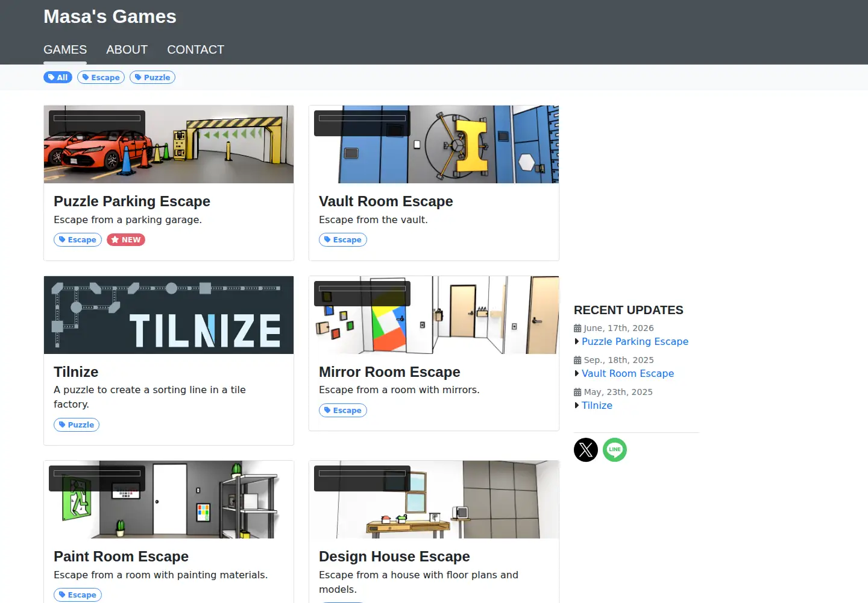Viewport: 868px width, 603px height.
Task: Click Escape tag on Puzzle Parking Escape card
Action: pyautogui.click(x=78, y=240)
